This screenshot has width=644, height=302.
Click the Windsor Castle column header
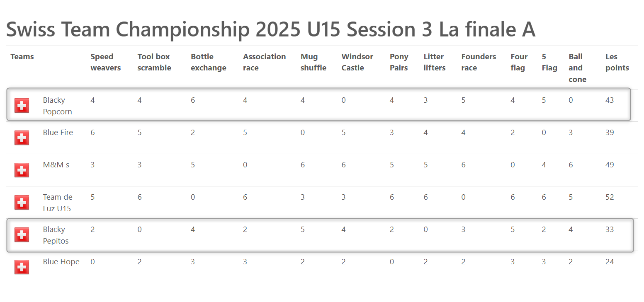357,62
